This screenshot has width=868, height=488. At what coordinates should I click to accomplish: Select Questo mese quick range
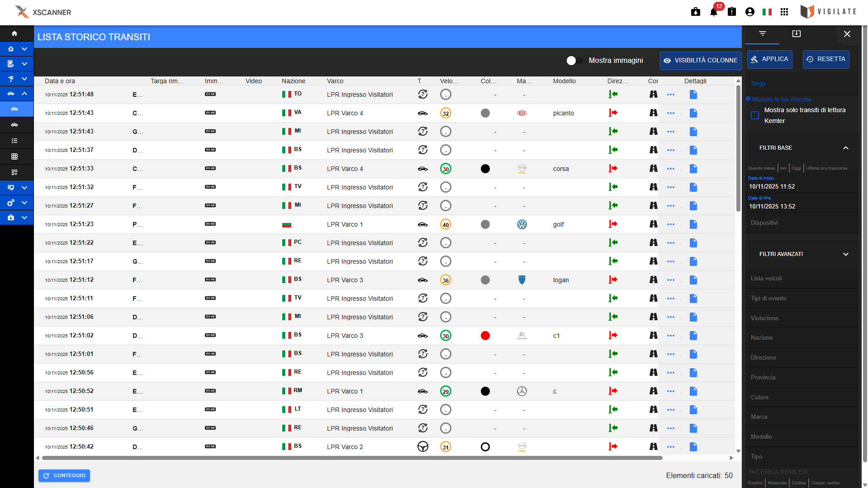[761, 168]
